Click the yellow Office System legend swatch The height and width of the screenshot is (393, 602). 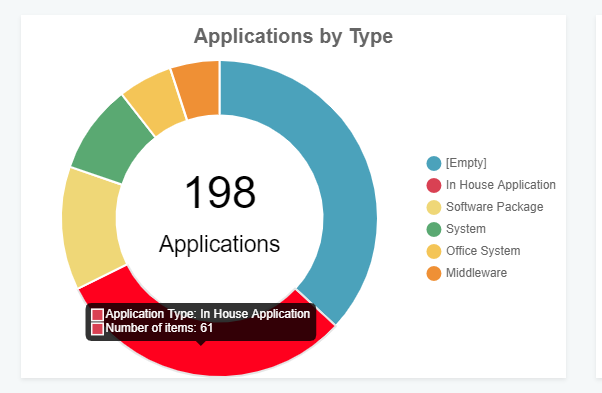tap(434, 251)
